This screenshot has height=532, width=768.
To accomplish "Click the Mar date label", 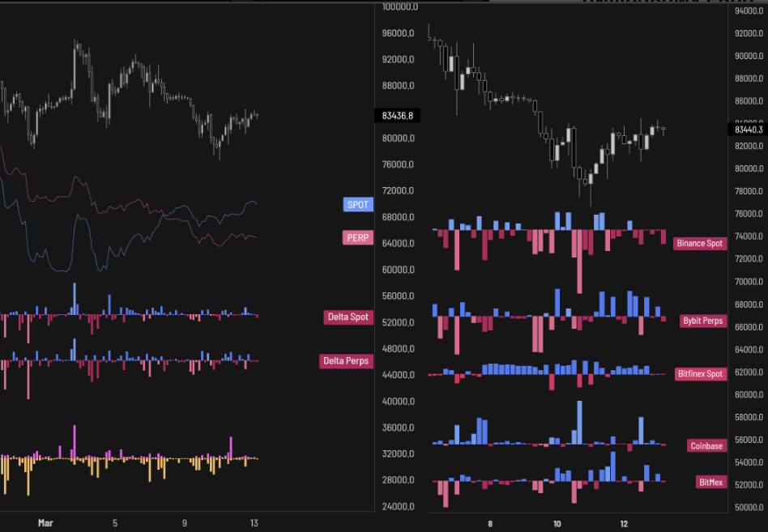I will [x=45, y=523].
